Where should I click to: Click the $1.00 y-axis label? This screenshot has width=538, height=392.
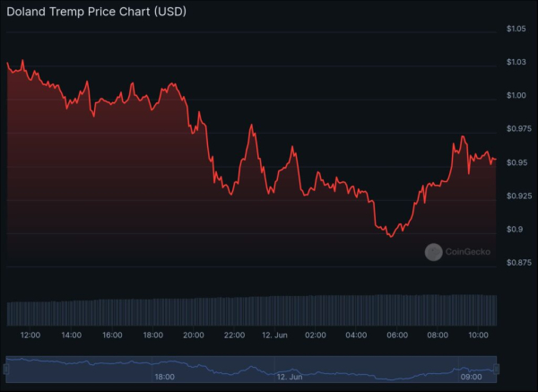click(516, 95)
